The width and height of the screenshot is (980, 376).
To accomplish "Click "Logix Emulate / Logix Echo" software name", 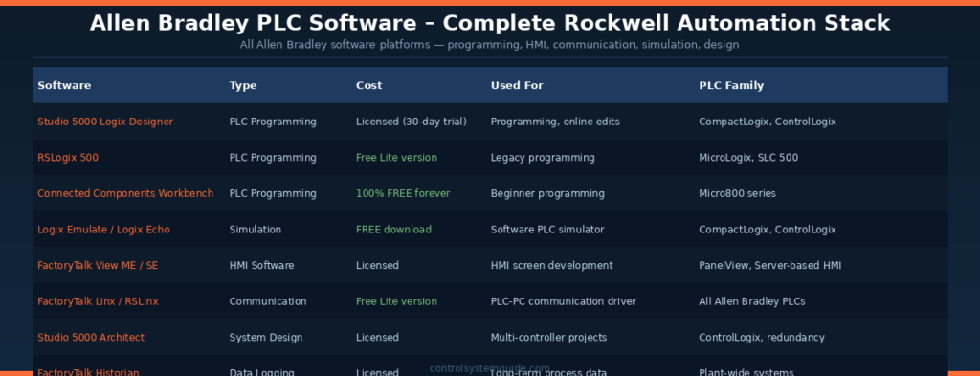I will click(x=103, y=230).
